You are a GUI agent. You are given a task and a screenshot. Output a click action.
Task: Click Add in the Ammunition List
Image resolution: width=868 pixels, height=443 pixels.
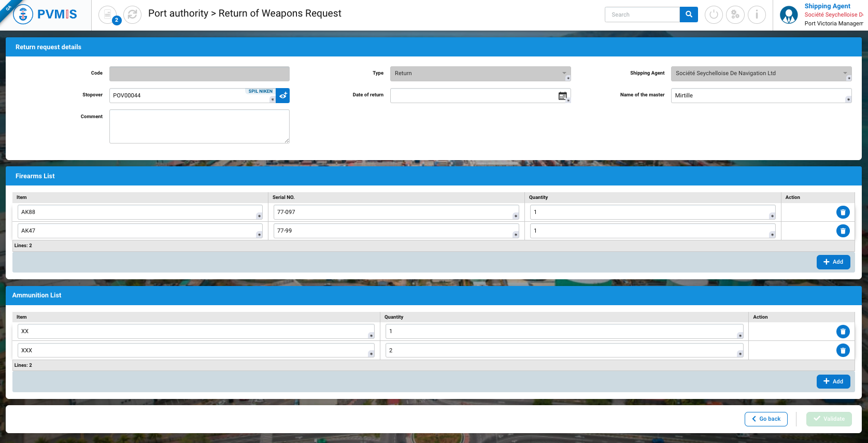[x=833, y=382]
